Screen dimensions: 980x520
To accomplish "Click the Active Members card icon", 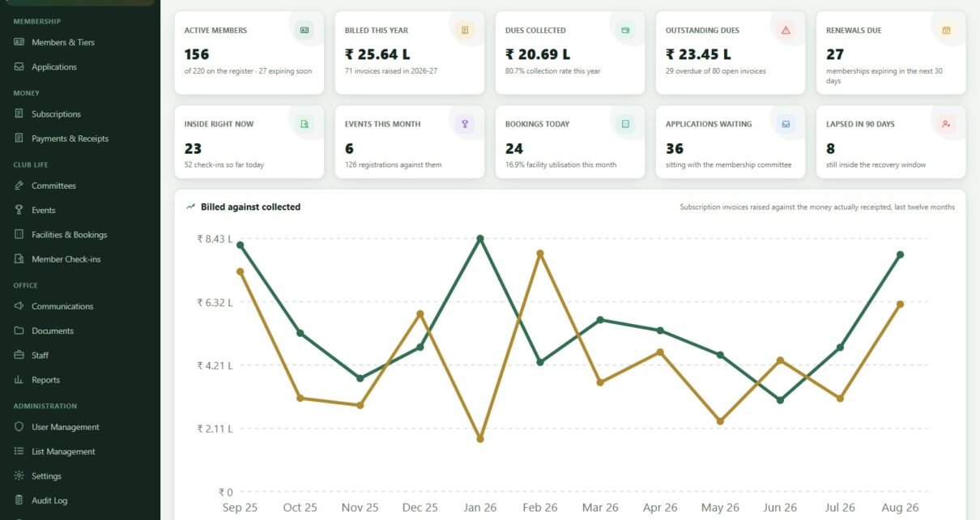I will click(305, 30).
